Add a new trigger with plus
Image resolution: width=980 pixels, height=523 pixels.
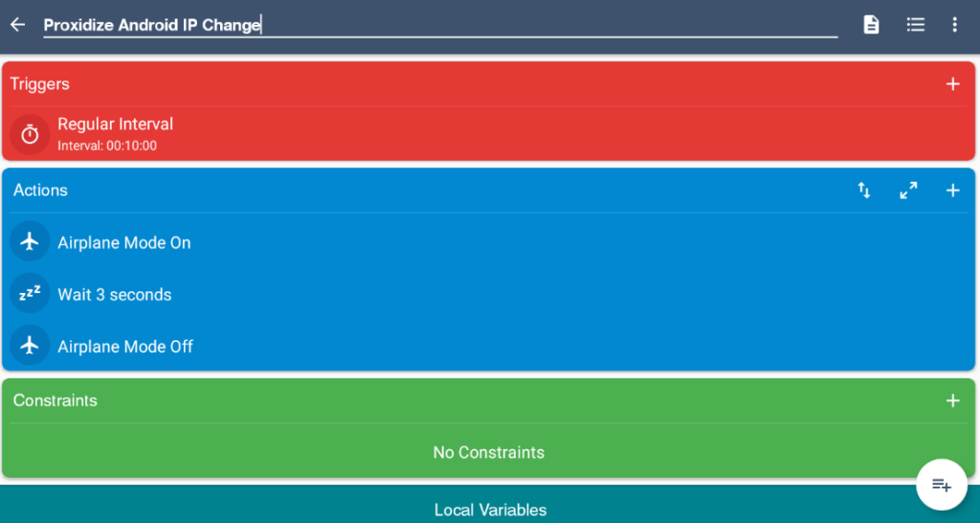[952, 84]
